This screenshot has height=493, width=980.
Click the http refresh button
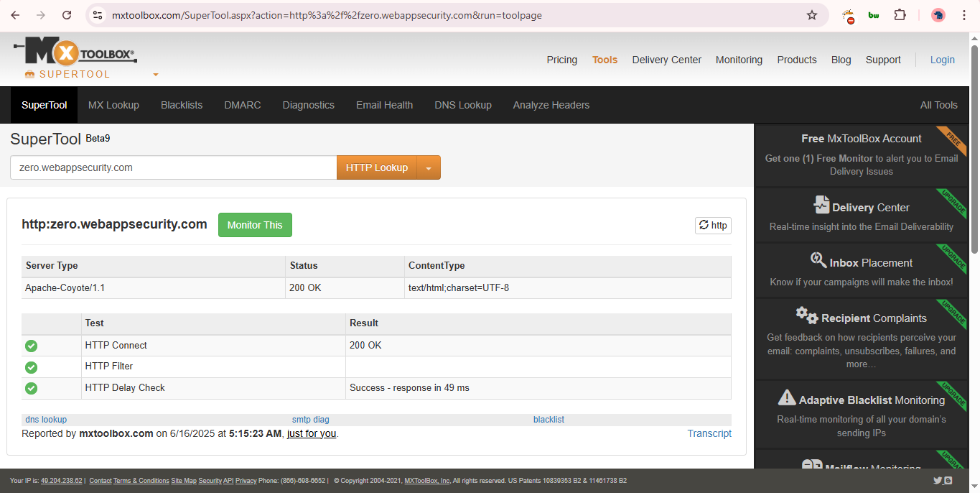coord(713,225)
